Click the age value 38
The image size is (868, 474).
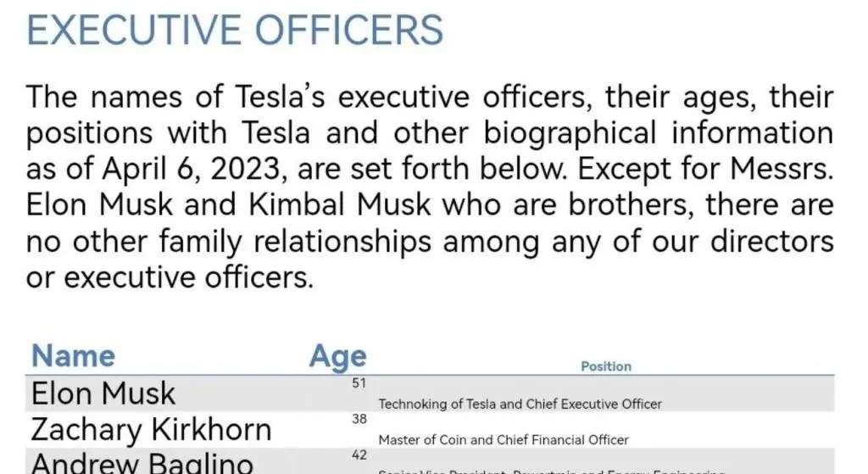359,418
